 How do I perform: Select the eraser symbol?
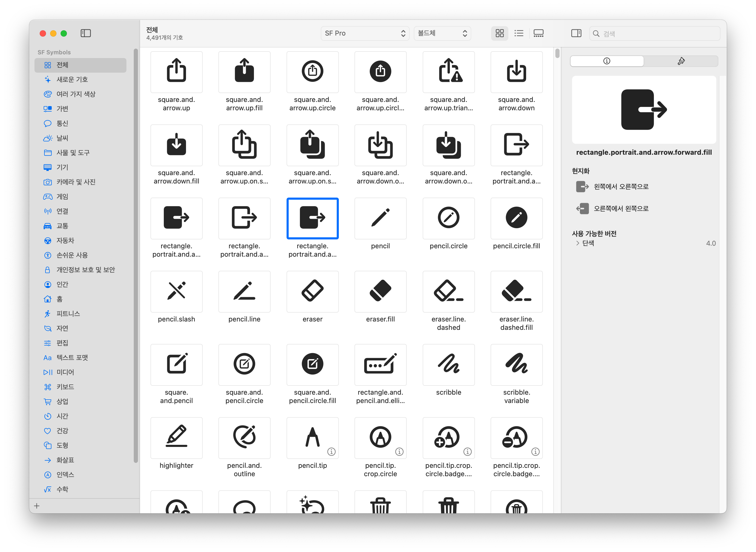click(312, 291)
